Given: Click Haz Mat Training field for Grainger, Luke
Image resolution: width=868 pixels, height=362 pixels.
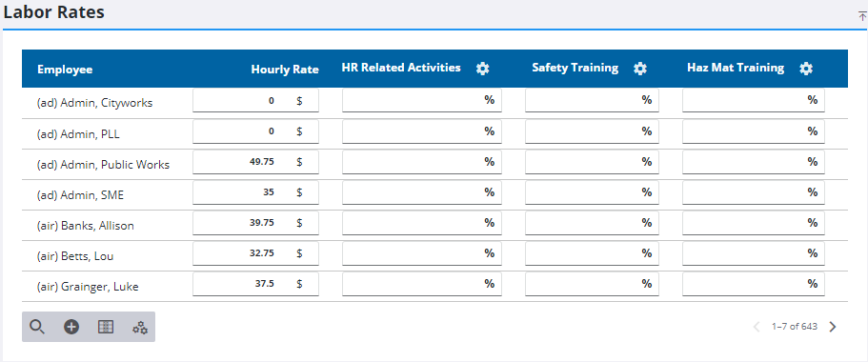Looking at the screenshot, I should [x=754, y=283].
